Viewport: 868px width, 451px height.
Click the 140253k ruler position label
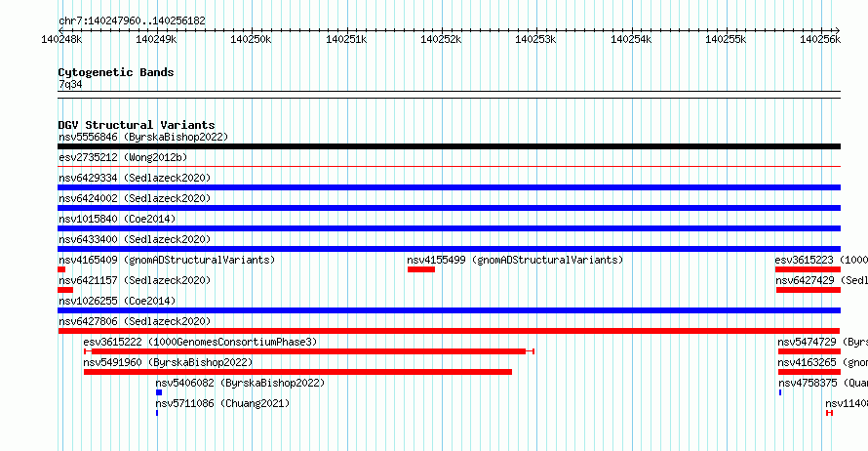535,39
